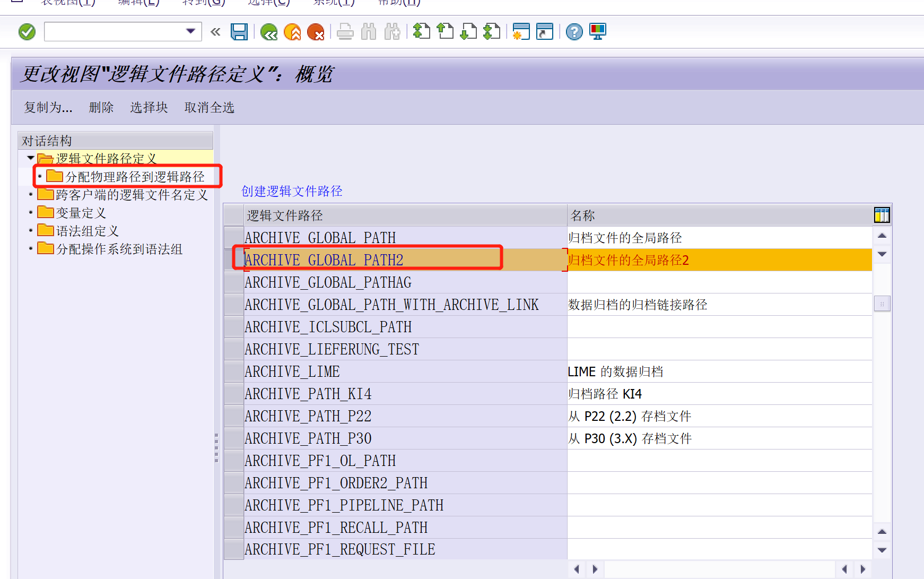Open the command field dropdown arrow

[190, 31]
